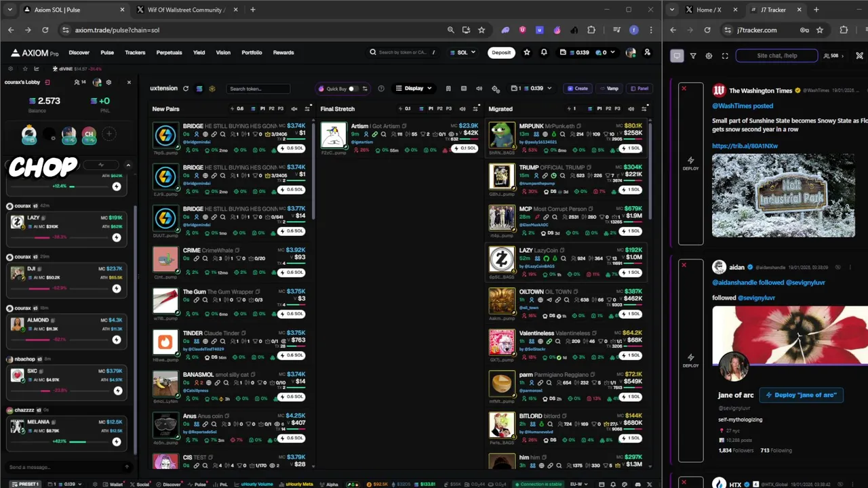Click the lightning quick-buy icon on LAZY lobby card
This screenshot has width=868, height=488.
(117, 237)
